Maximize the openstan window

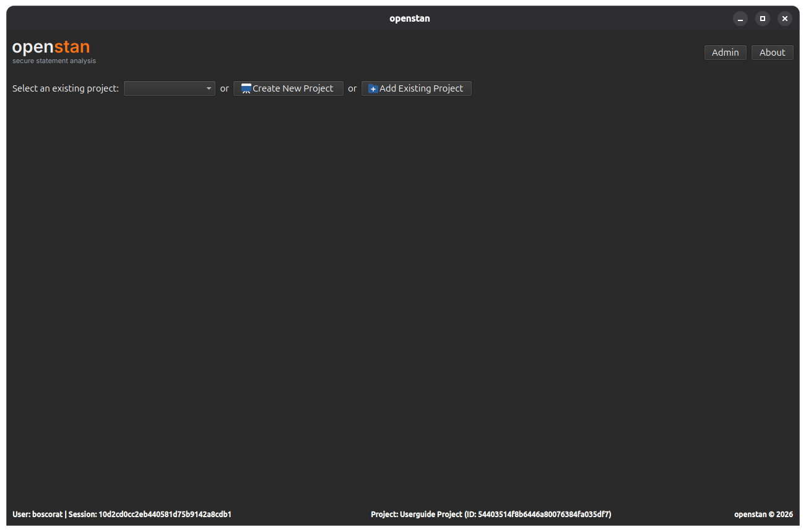(763, 19)
